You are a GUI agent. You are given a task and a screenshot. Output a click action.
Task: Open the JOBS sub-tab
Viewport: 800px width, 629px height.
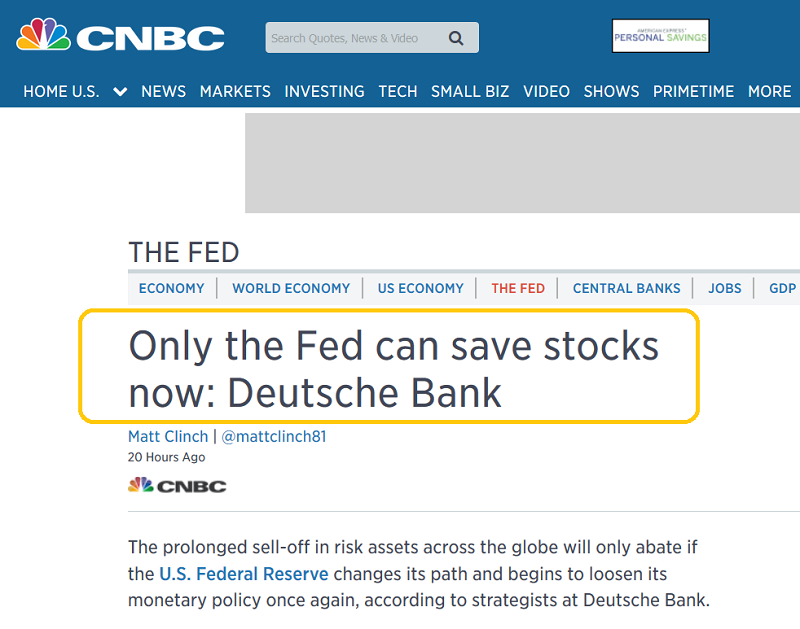coord(725,288)
